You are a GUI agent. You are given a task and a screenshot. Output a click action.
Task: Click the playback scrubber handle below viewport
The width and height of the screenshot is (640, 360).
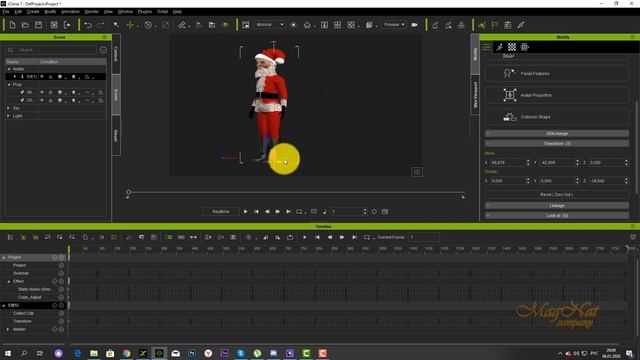pos(129,192)
